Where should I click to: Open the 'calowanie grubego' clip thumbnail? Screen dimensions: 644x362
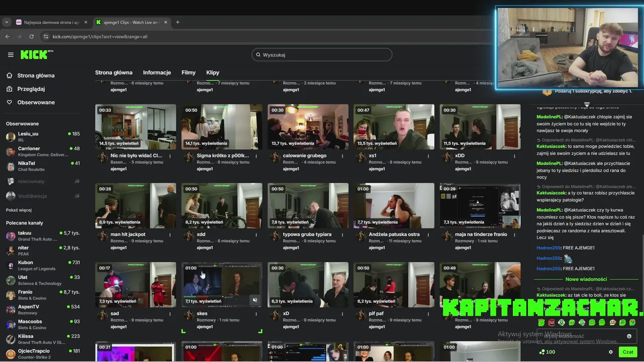click(308, 127)
